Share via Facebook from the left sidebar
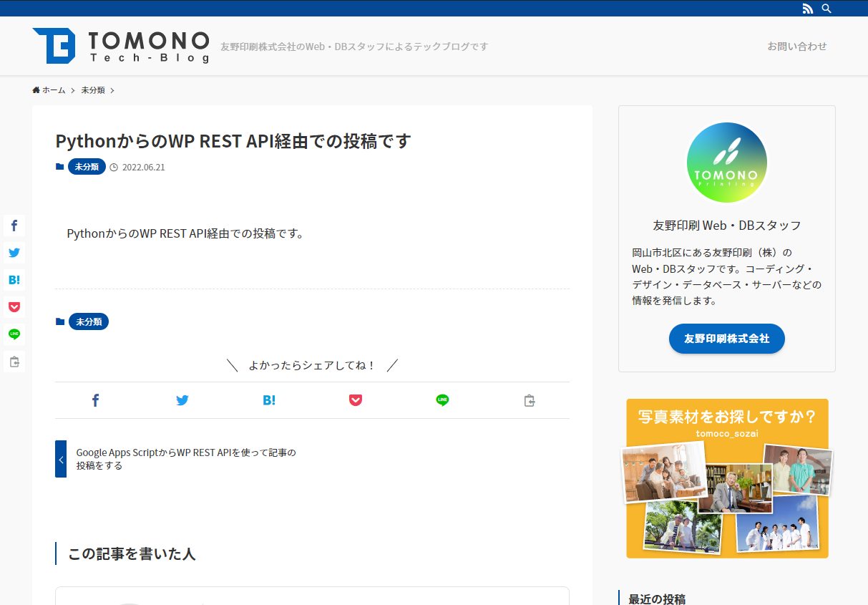This screenshot has width=868, height=605. click(14, 225)
